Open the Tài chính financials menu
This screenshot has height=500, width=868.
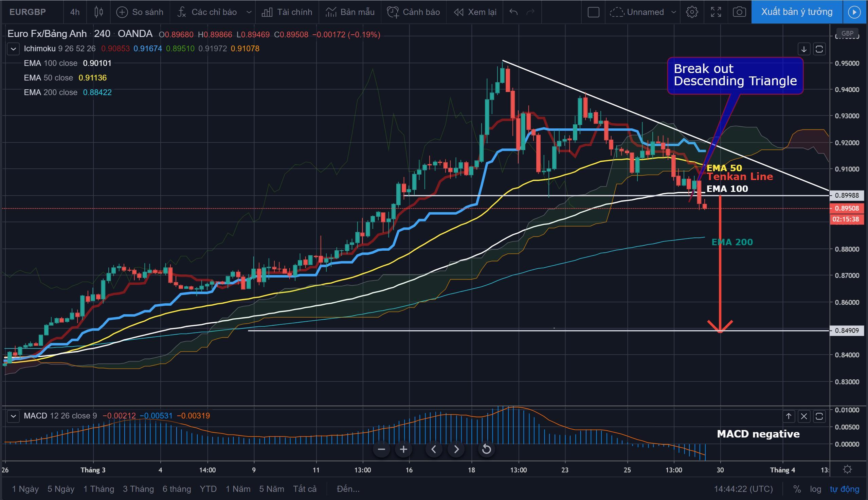point(287,12)
